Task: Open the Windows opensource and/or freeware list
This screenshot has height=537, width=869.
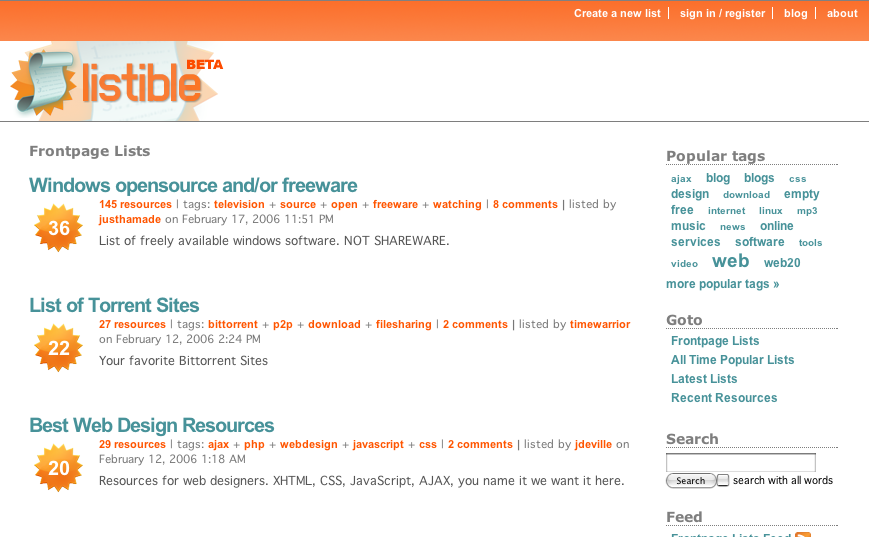Action: pos(193,185)
